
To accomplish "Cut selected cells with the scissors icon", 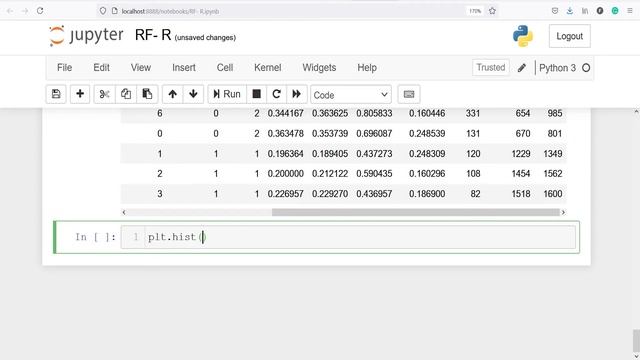I will tap(104, 94).
